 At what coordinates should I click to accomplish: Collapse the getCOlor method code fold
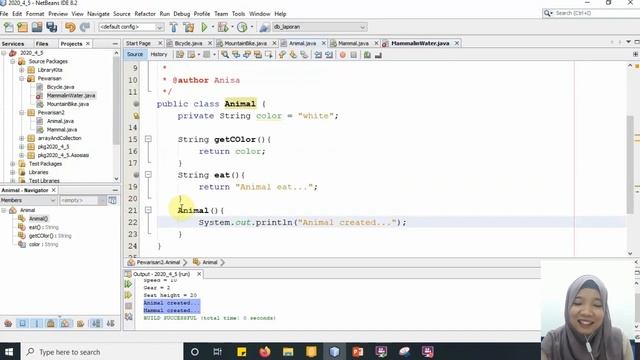tap(148, 139)
